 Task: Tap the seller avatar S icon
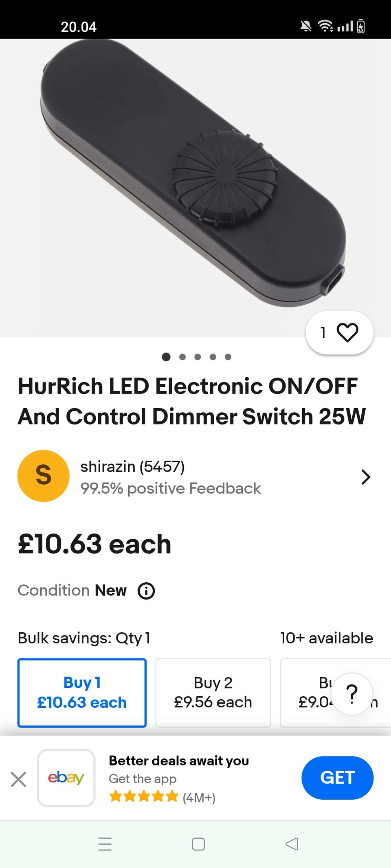(43, 476)
